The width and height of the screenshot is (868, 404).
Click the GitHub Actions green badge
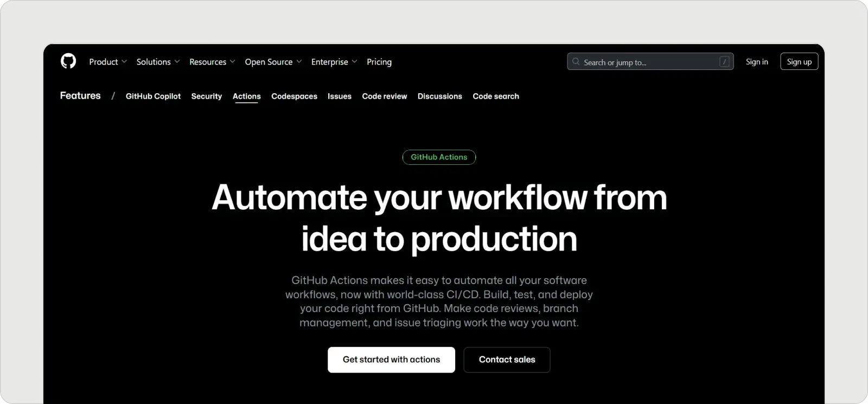coord(439,157)
